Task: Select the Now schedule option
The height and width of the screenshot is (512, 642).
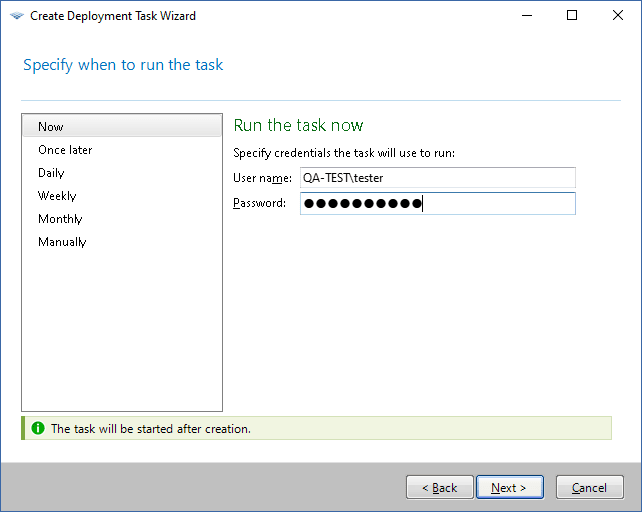Action: coord(51,126)
